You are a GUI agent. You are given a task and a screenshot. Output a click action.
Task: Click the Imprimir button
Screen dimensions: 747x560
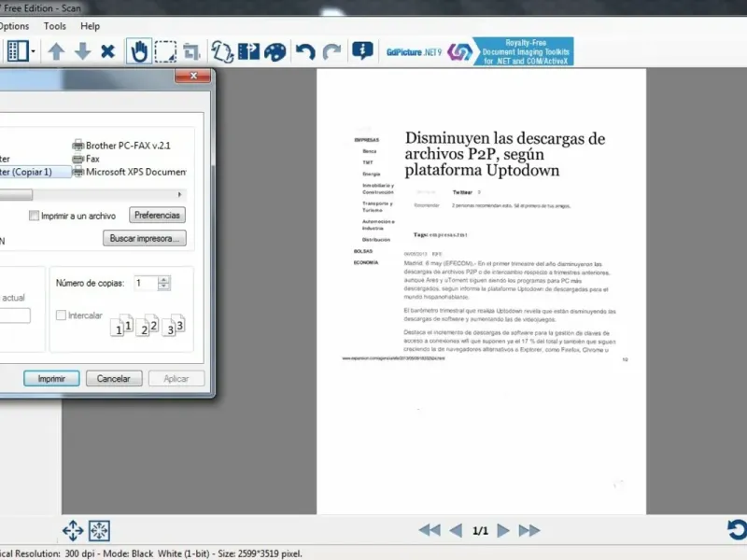[51, 379]
